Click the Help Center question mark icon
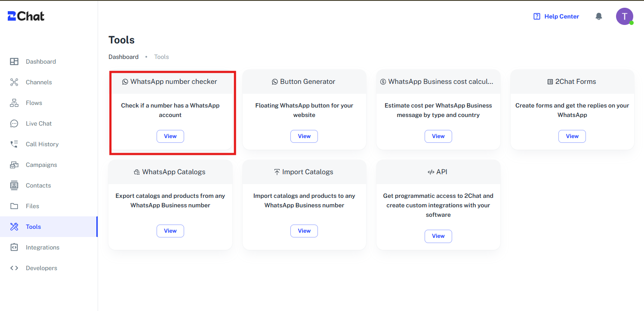This screenshot has height=311, width=644. click(537, 16)
